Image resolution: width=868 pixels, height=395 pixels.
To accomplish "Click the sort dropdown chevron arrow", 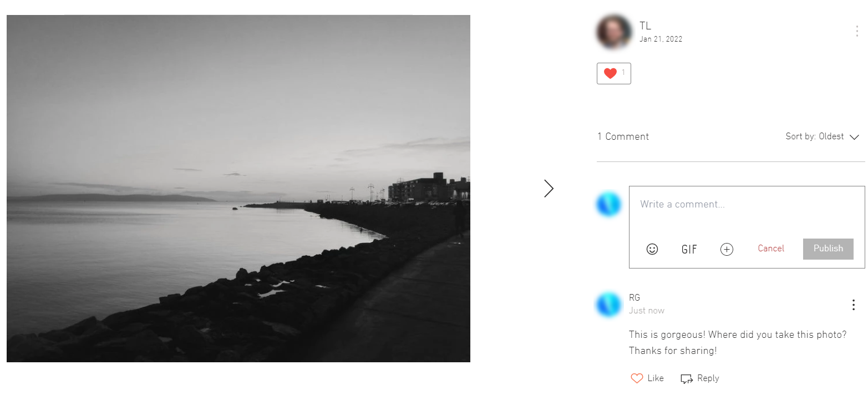I will pyautogui.click(x=854, y=137).
